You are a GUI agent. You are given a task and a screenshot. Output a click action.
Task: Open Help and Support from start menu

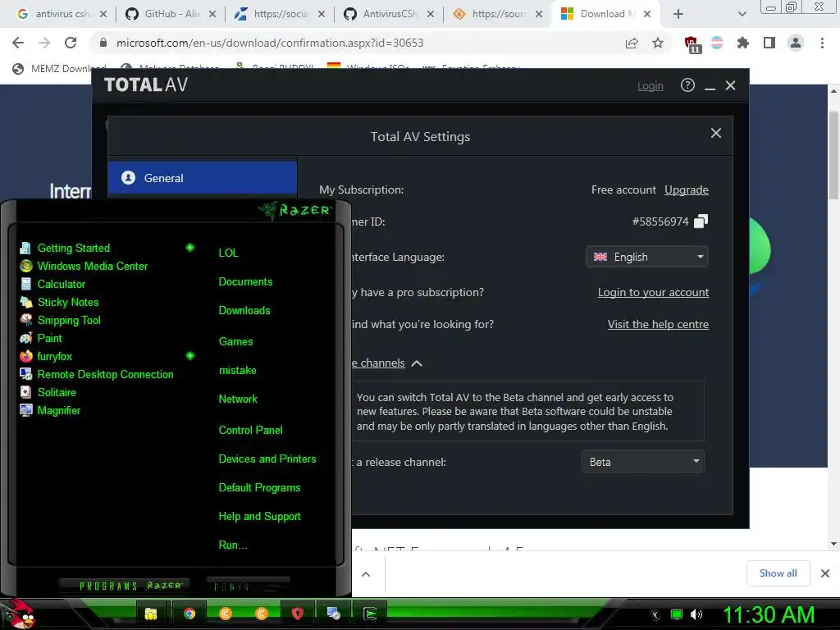[259, 517]
